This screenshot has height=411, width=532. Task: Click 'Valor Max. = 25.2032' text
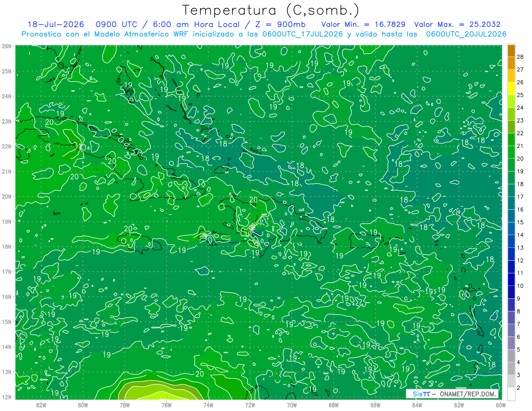tap(457, 24)
